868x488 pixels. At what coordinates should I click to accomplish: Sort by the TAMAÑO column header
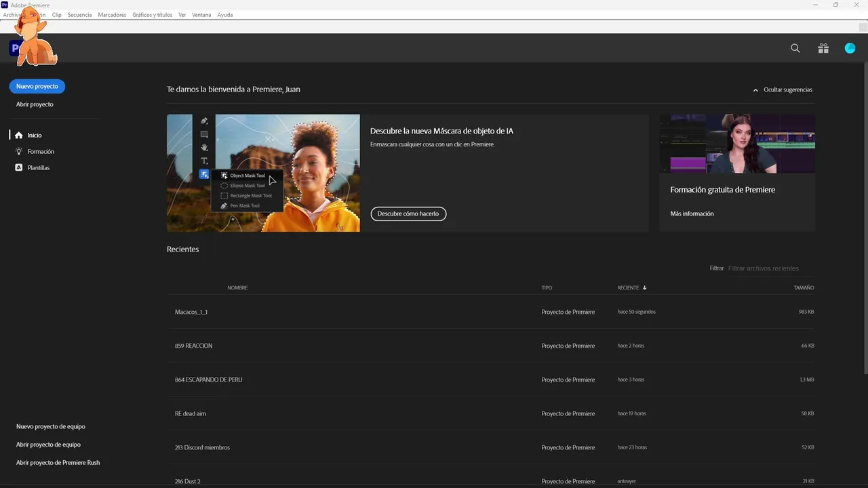click(804, 288)
